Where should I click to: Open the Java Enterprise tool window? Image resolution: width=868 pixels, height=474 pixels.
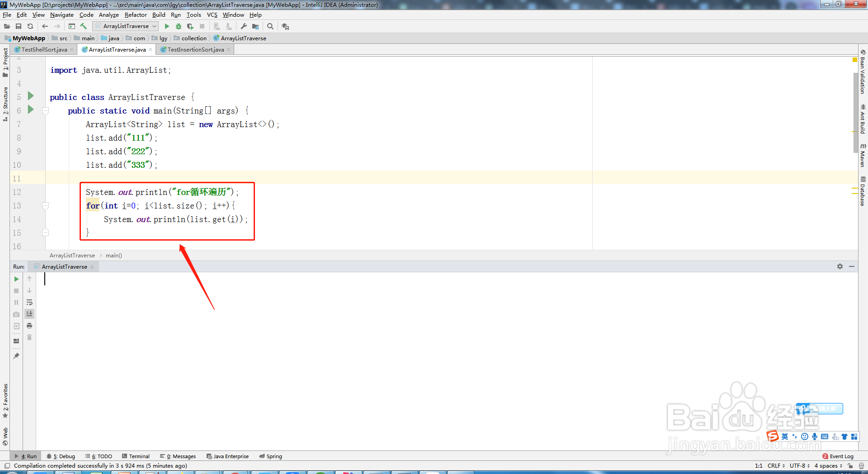(227, 456)
